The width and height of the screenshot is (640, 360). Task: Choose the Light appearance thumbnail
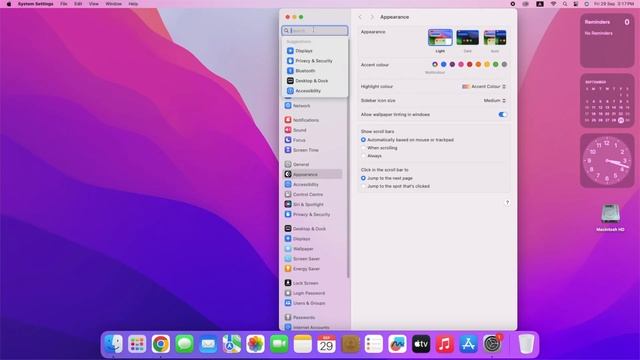440,38
